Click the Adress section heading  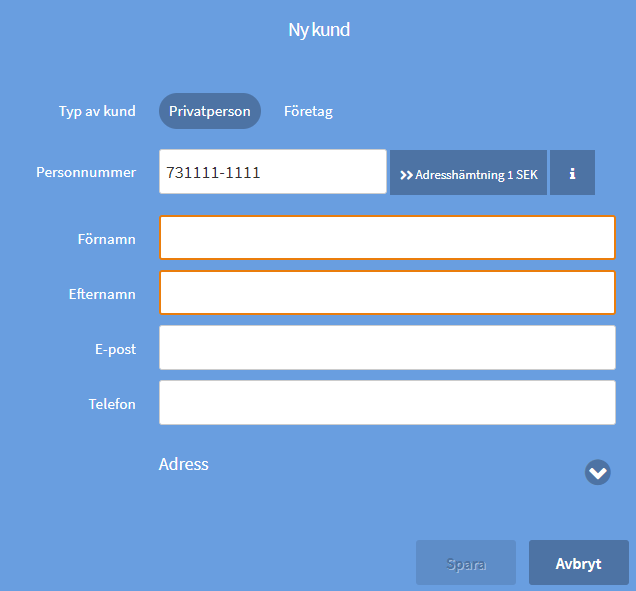point(184,464)
